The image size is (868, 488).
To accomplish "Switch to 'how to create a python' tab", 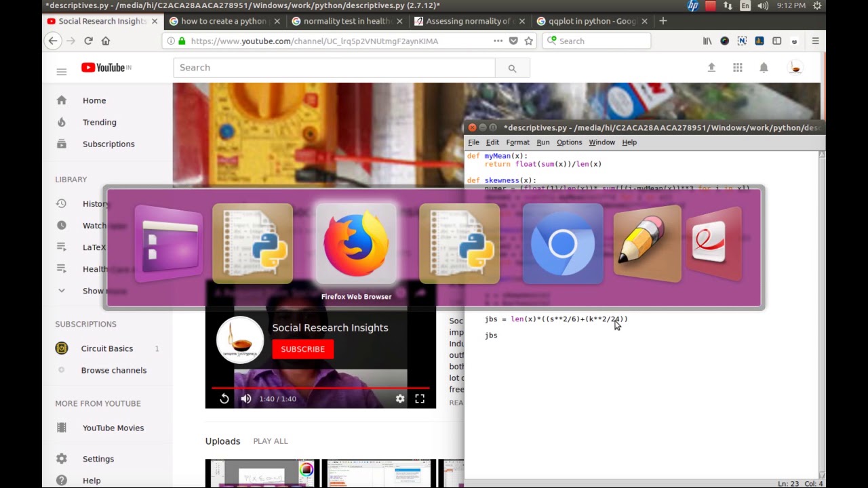I will pos(224,21).
